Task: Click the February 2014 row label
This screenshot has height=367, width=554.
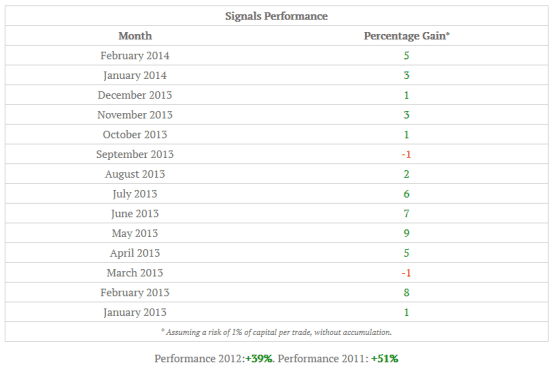Action: pos(135,56)
